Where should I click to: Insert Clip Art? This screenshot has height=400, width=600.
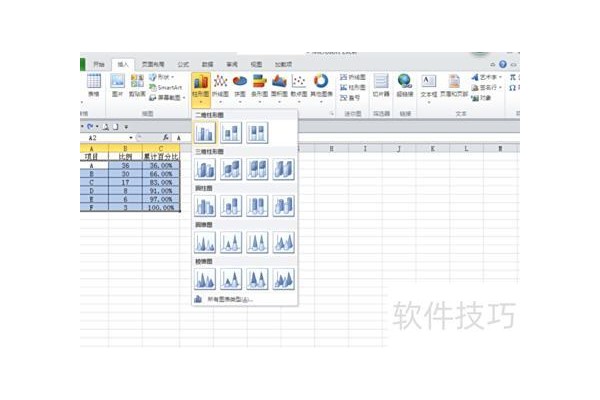137,86
